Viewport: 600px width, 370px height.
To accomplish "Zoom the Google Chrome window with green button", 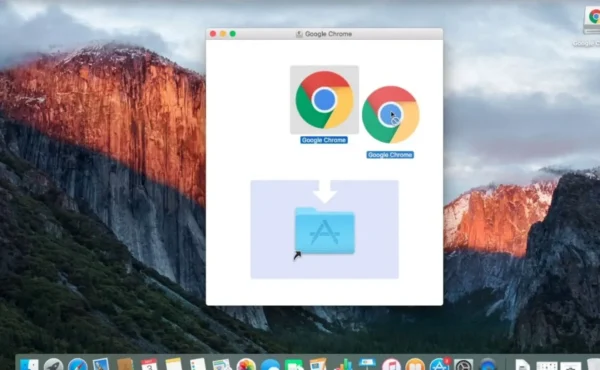I will (x=233, y=34).
